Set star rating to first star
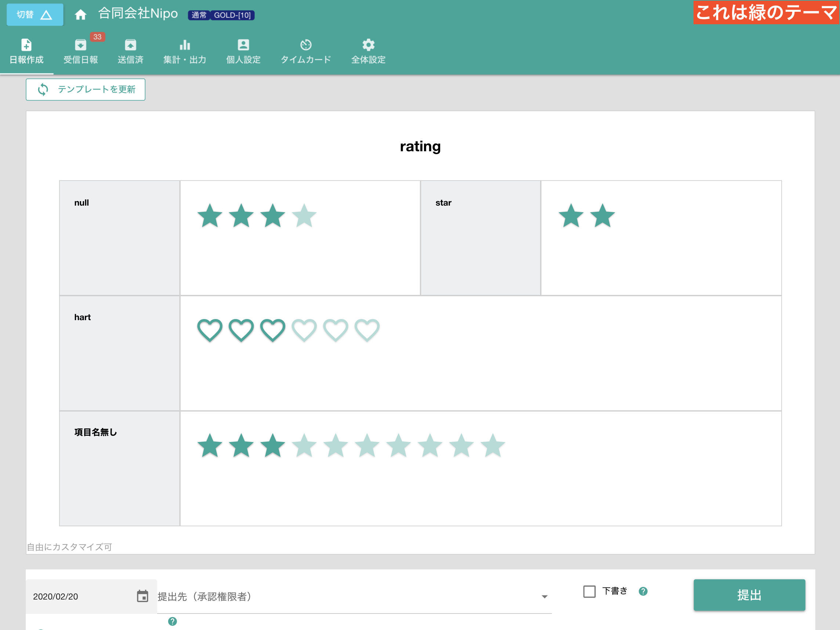Viewport: 840px width, 630px height. pos(571,216)
